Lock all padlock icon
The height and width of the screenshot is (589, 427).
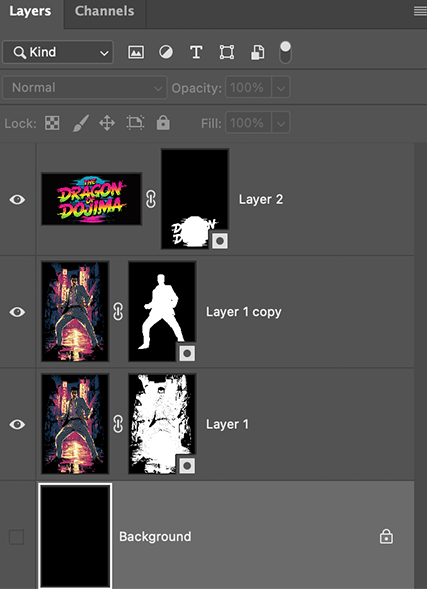(x=163, y=123)
